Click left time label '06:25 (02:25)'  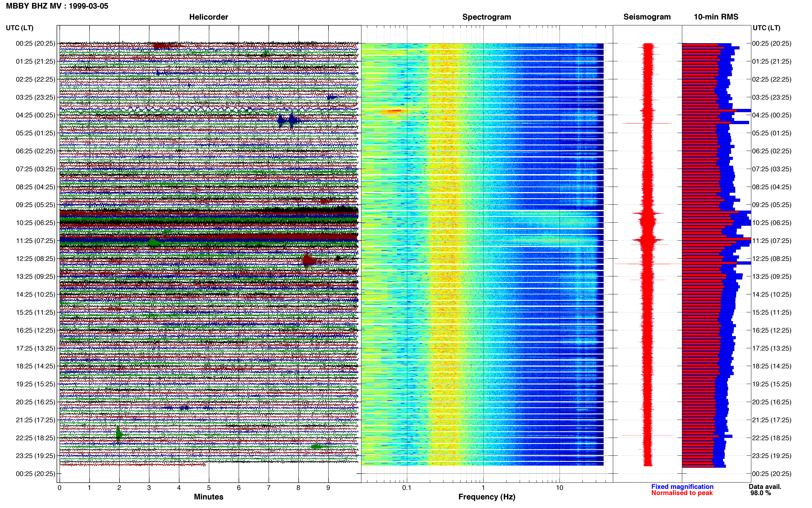tap(36, 151)
